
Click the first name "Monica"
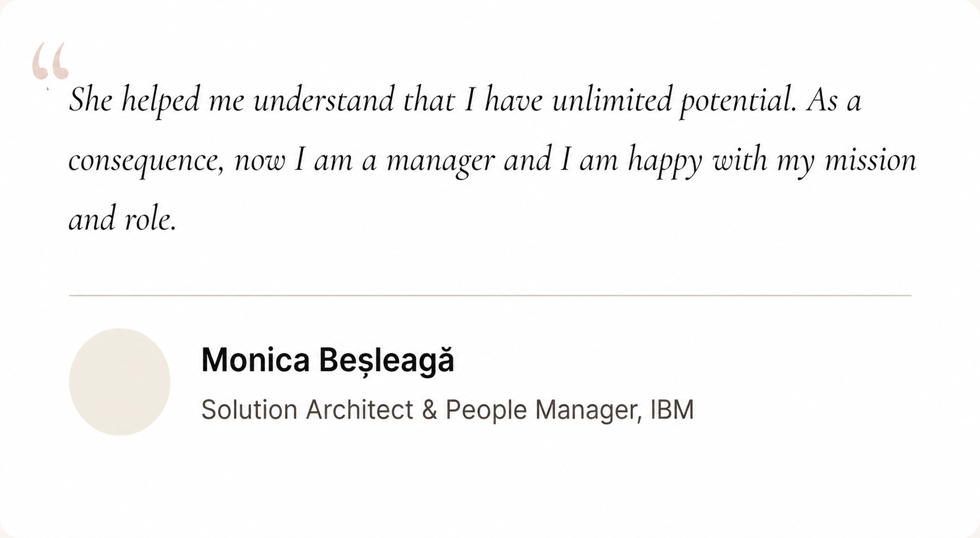[x=255, y=360]
